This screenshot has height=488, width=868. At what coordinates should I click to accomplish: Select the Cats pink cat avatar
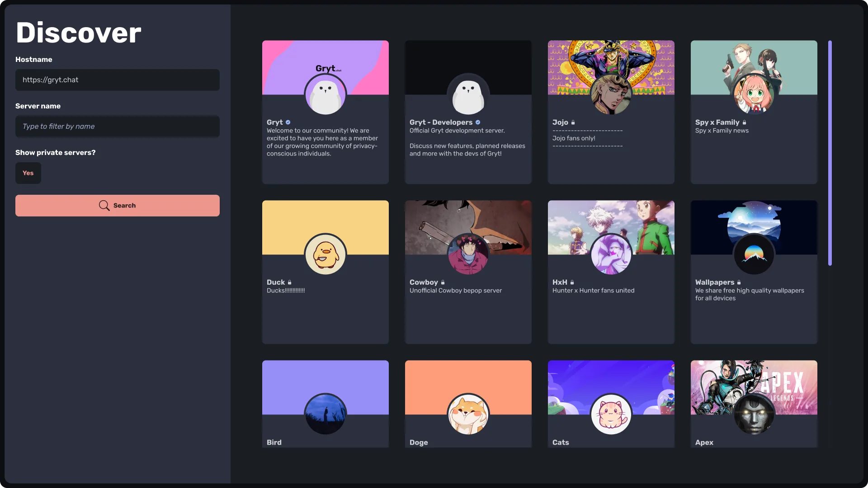pos(611,414)
